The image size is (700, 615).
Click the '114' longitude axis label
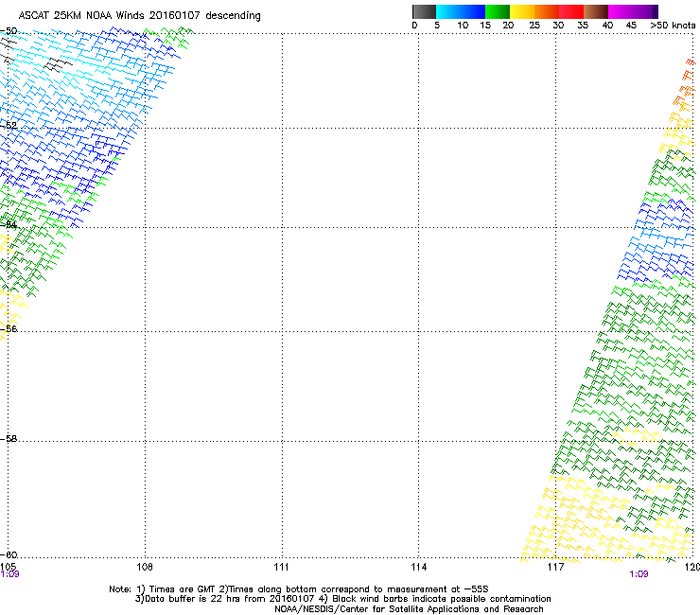[x=419, y=567]
